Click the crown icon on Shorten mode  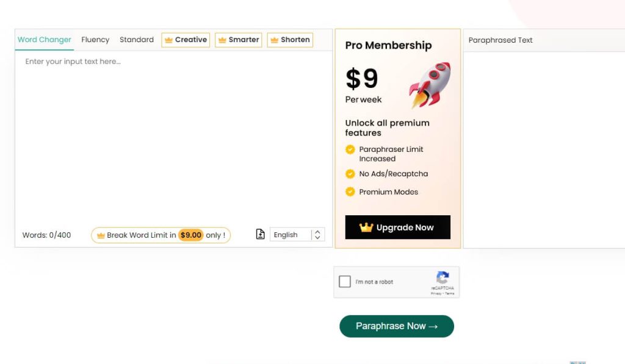pos(275,40)
